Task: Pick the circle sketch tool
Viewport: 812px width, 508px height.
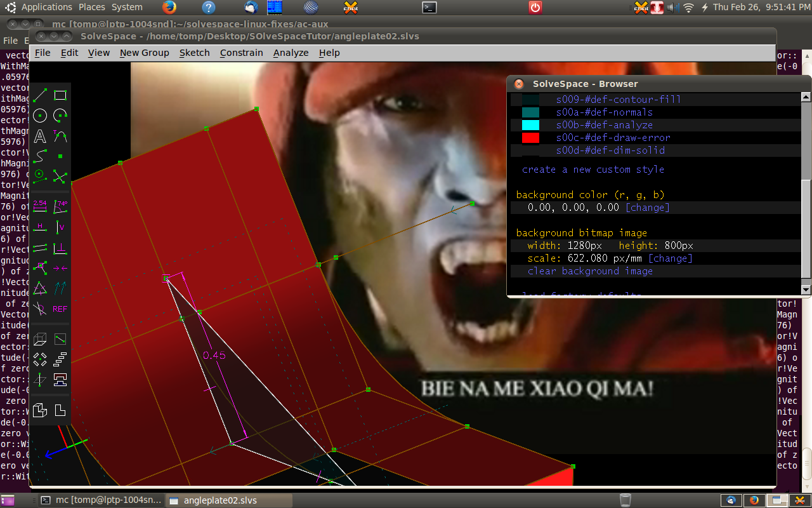Action: (40, 116)
